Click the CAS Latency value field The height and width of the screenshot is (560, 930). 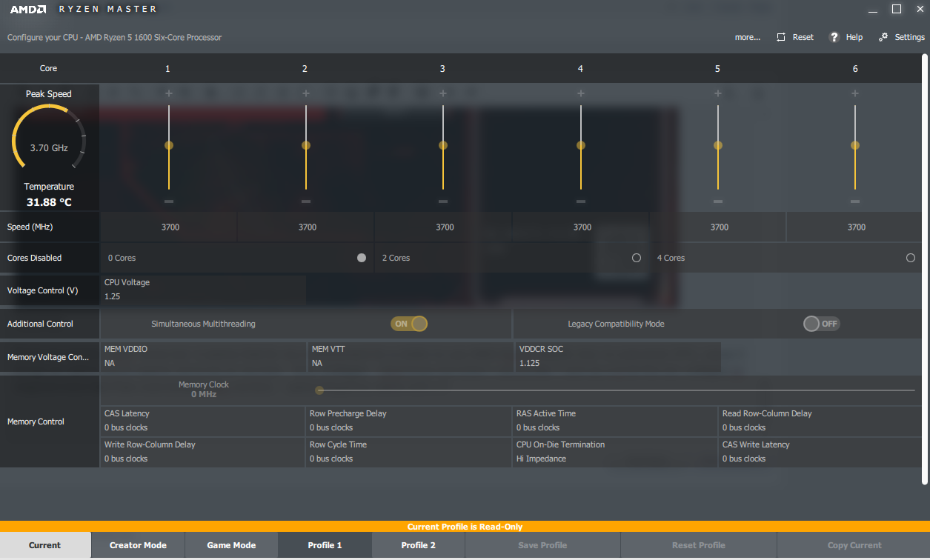(203, 421)
